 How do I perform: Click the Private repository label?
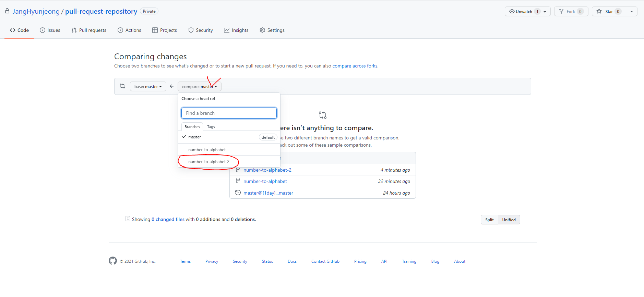pyautogui.click(x=149, y=11)
